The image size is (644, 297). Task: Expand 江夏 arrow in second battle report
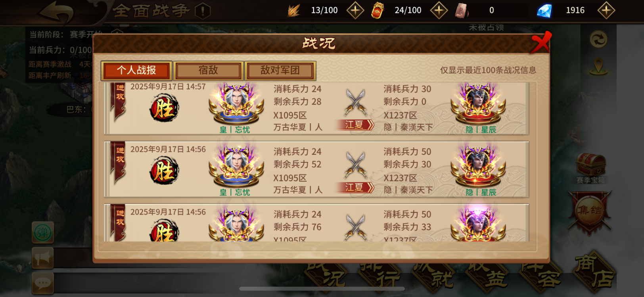click(x=356, y=187)
